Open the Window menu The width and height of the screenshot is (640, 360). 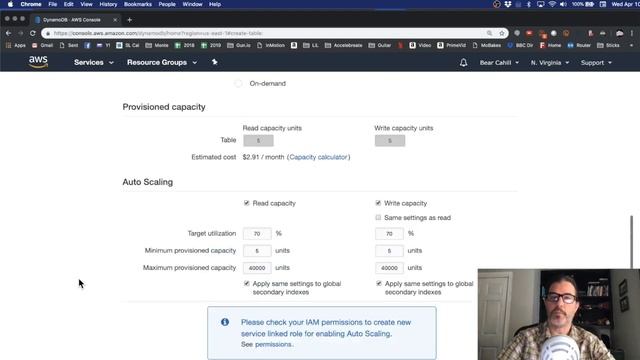pos(192,4)
